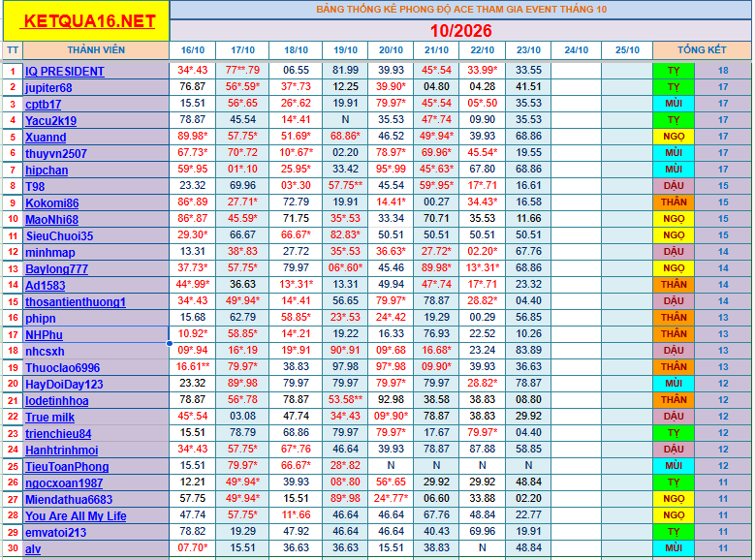Viewport: 755px width, 560px height.
Task: Open member link Yacu2k19
Action: coord(50,120)
